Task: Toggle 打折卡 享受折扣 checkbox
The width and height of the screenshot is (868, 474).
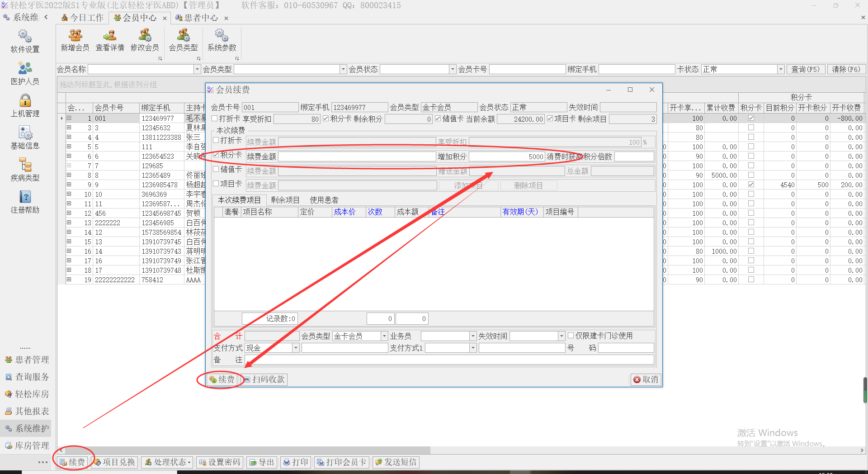Action: pyautogui.click(x=215, y=118)
